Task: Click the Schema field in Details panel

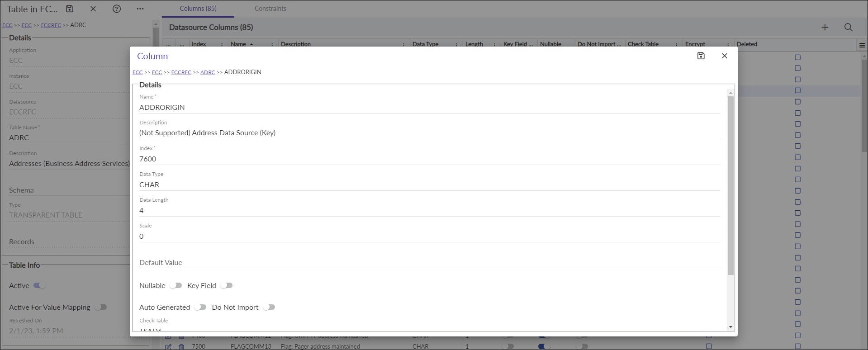Action: [69, 190]
